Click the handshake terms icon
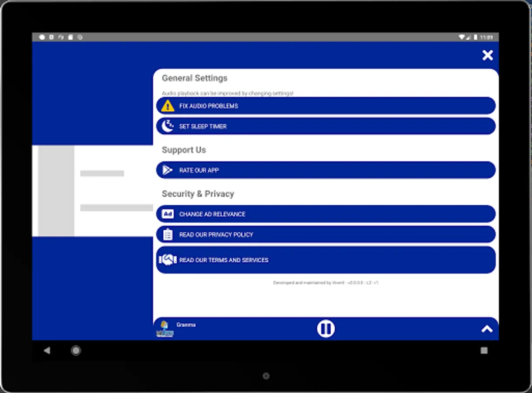The image size is (532, 393). [x=168, y=260]
